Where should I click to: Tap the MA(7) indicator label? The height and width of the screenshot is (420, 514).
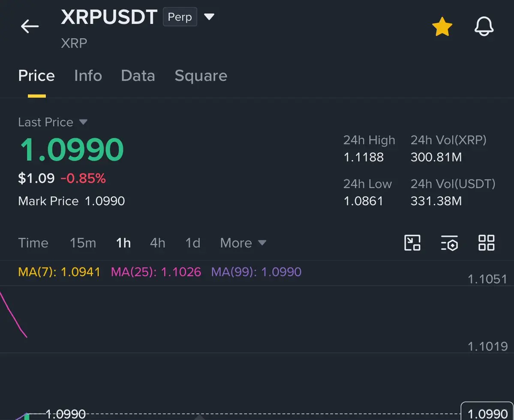[59, 272]
